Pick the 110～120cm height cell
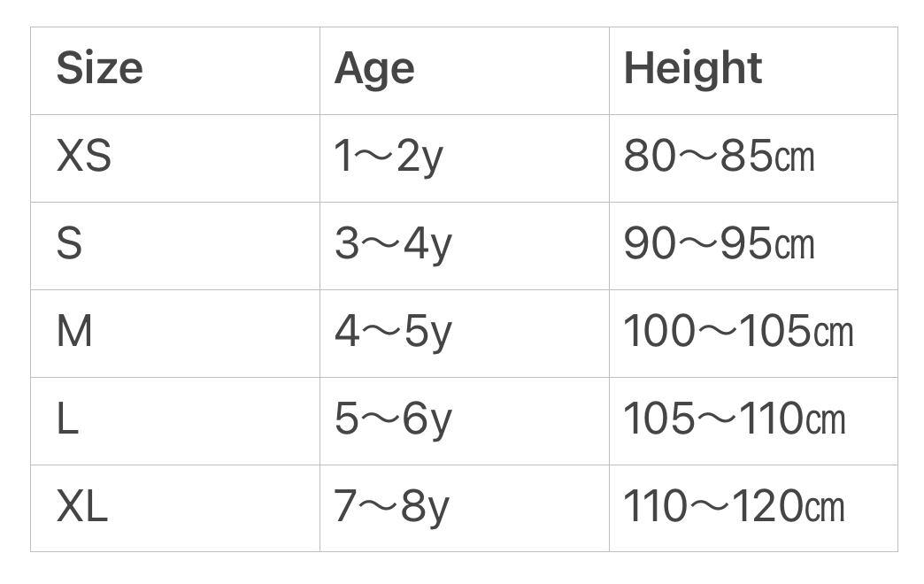 [x=735, y=507]
